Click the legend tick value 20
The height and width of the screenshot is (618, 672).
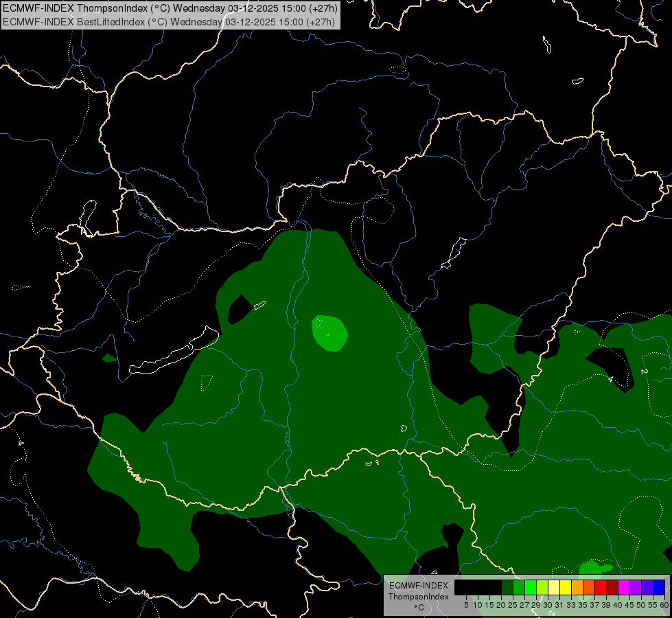[502, 605]
